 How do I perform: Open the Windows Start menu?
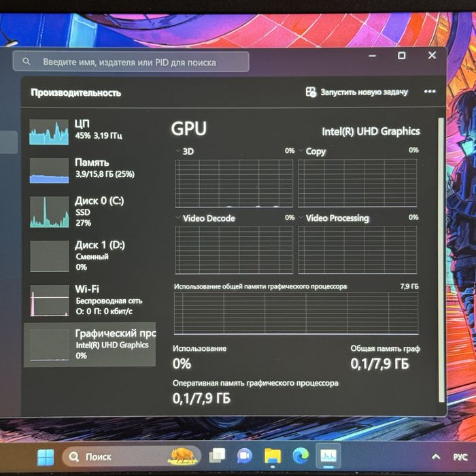pos(46,457)
